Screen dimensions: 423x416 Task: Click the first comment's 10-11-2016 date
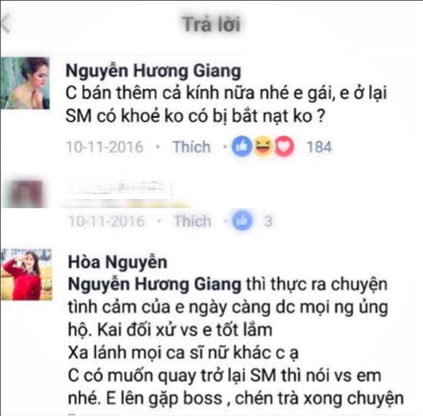tap(104, 147)
